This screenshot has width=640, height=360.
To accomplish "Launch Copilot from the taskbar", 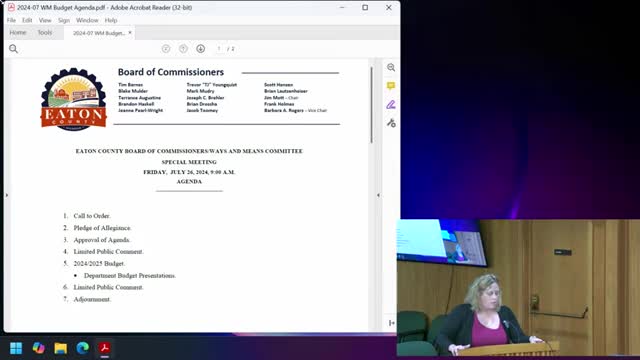I will pos(38,348).
